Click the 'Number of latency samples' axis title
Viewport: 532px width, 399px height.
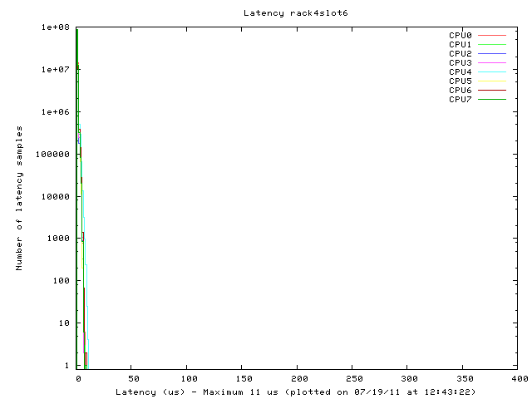click(19, 198)
